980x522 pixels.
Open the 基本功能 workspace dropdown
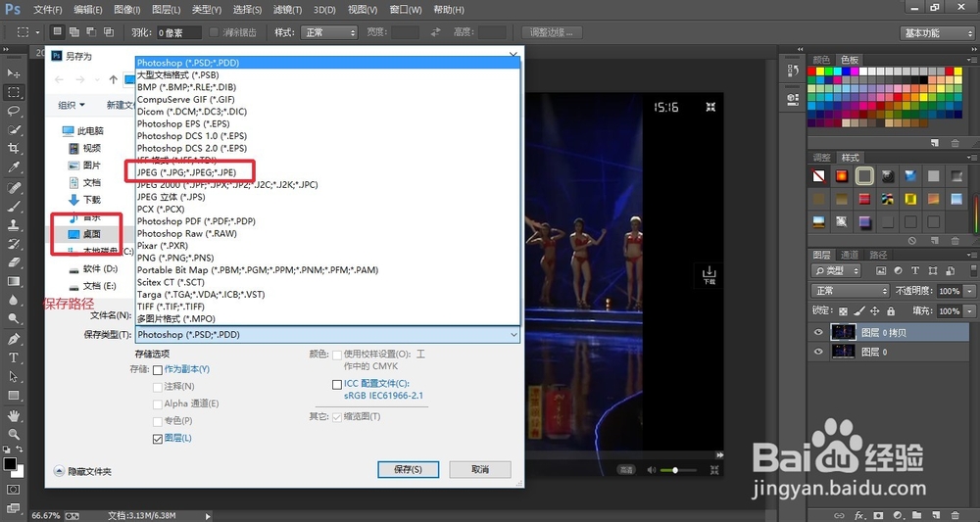(937, 33)
